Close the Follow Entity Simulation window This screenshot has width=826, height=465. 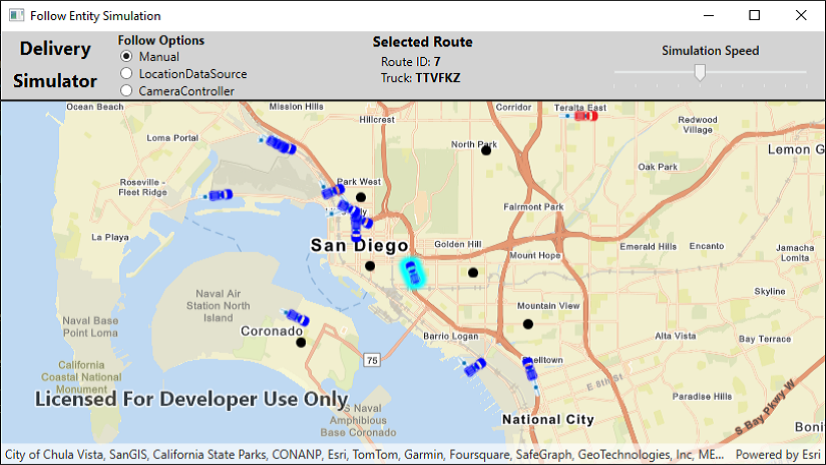coord(801,15)
